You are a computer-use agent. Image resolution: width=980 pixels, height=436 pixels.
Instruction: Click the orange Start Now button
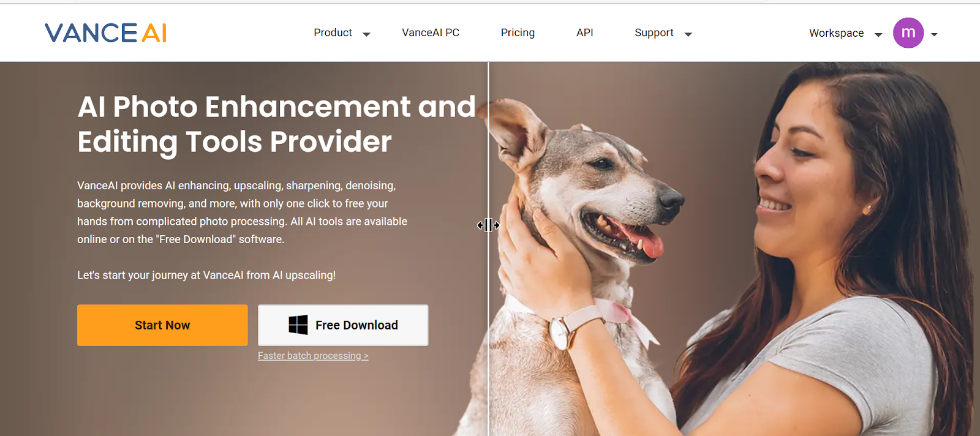[x=162, y=325]
